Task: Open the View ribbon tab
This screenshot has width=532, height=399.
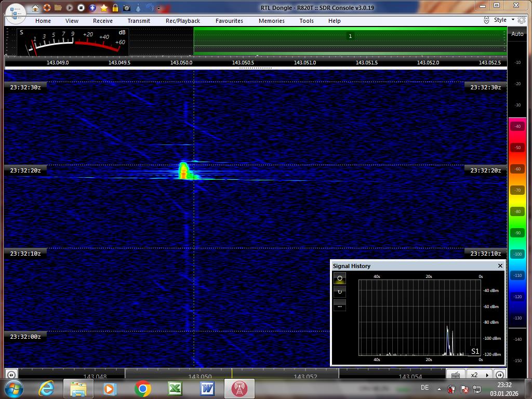Action: tap(72, 21)
